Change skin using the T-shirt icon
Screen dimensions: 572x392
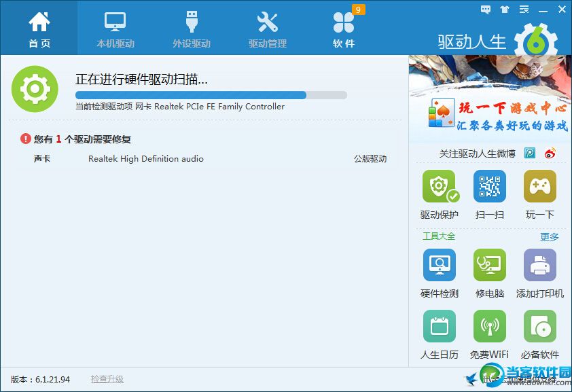tap(503, 10)
